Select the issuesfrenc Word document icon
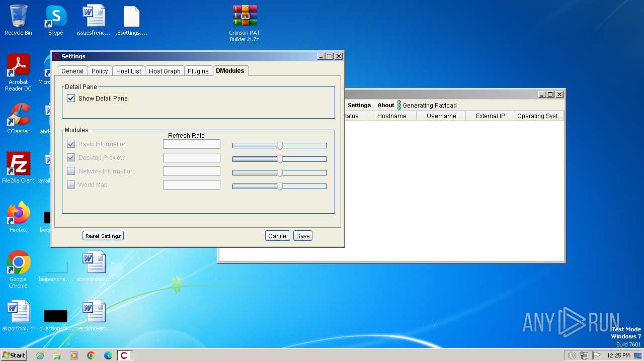Image resolution: width=644 pixels, height=362 pixels. (94, 20)
